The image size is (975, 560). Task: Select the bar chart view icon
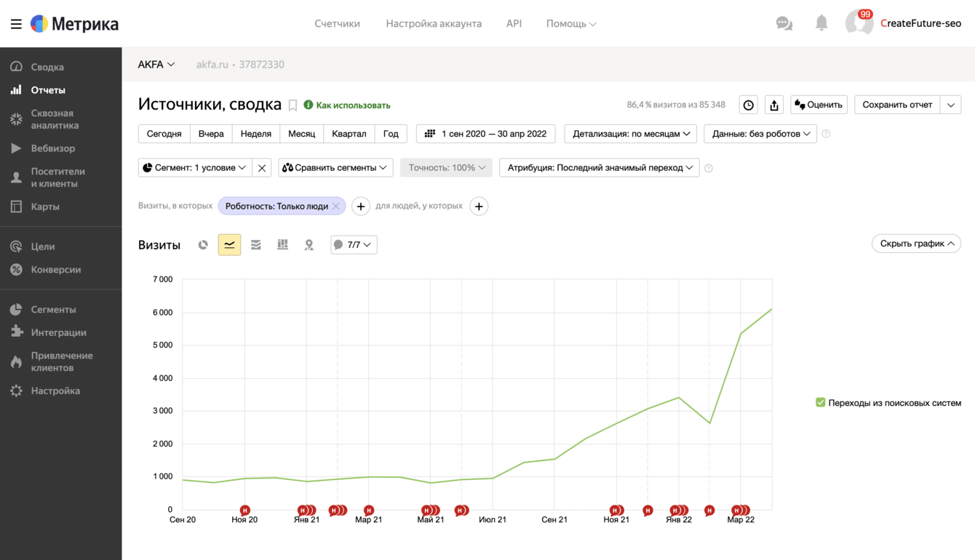tap(282, 245)
